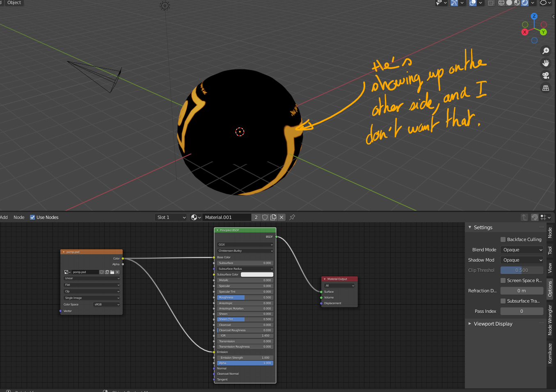Screen dimensions: 556x392
Task: Open viewport shading options dropdown arrow
Action: pos(533,2)
